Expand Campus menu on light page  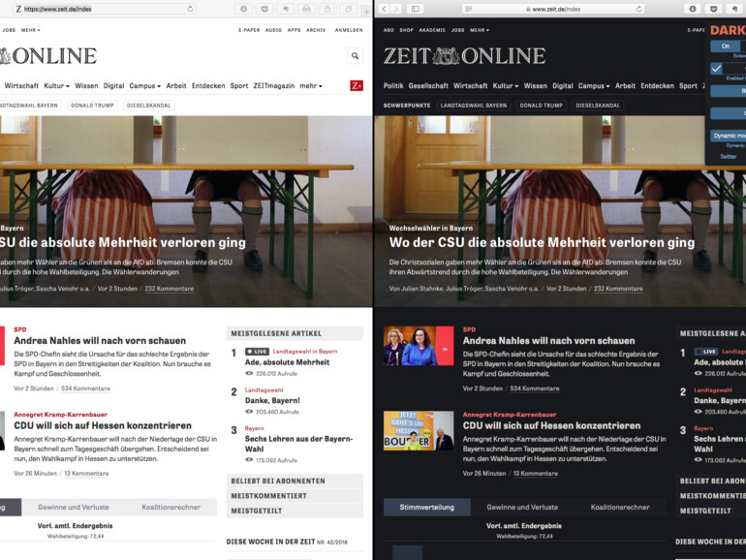point(145,85)
